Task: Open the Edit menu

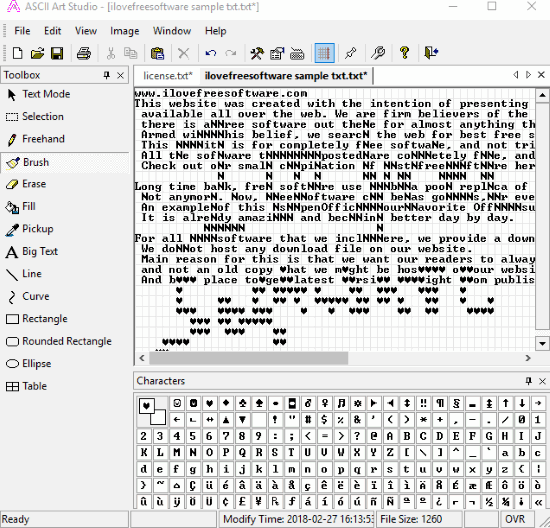Action: [x=53, y=31]
